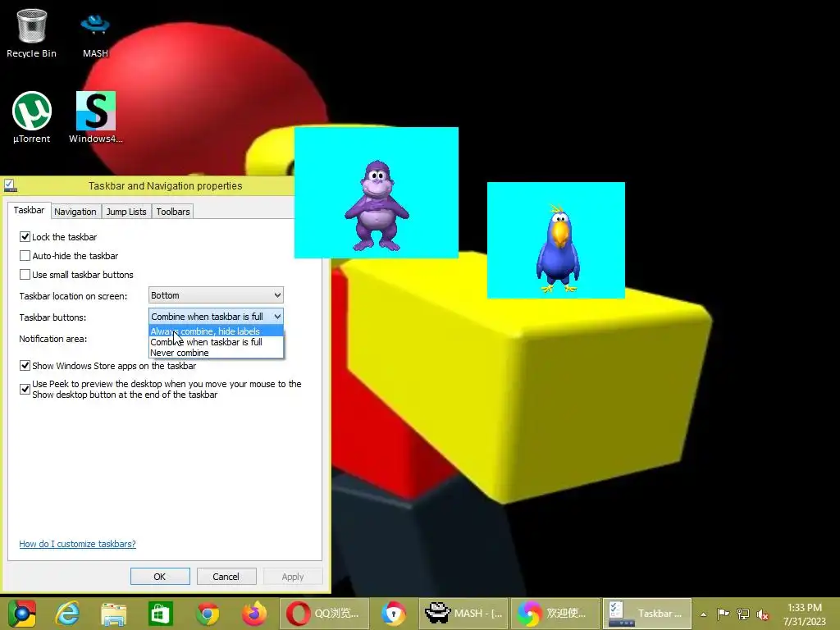Toggle Lock the taskbar checkbox
The height and width of the screenshot is (630, 840).
pyautogui.click(x=25, y=236)
